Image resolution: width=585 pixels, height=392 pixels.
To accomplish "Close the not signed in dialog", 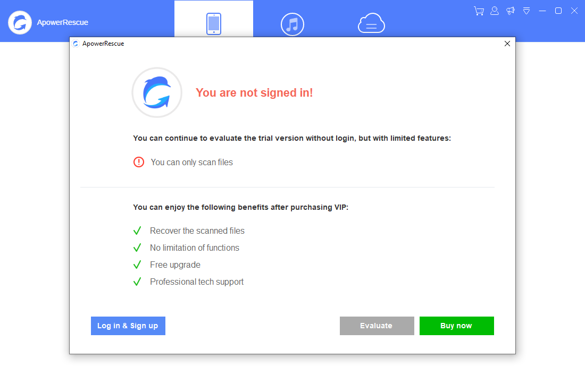I will pyautogui.click(x=507, y=44).
